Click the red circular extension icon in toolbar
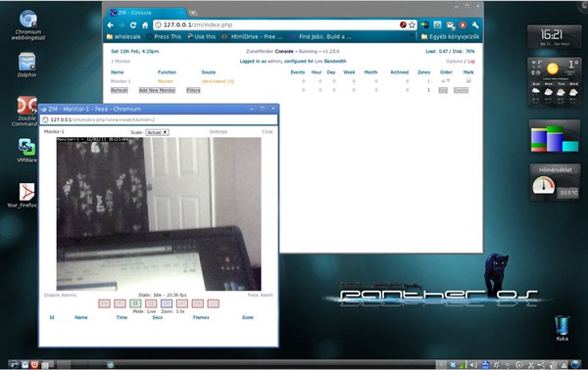The height and width of the screenshot is (370, 588). point(463,25)
